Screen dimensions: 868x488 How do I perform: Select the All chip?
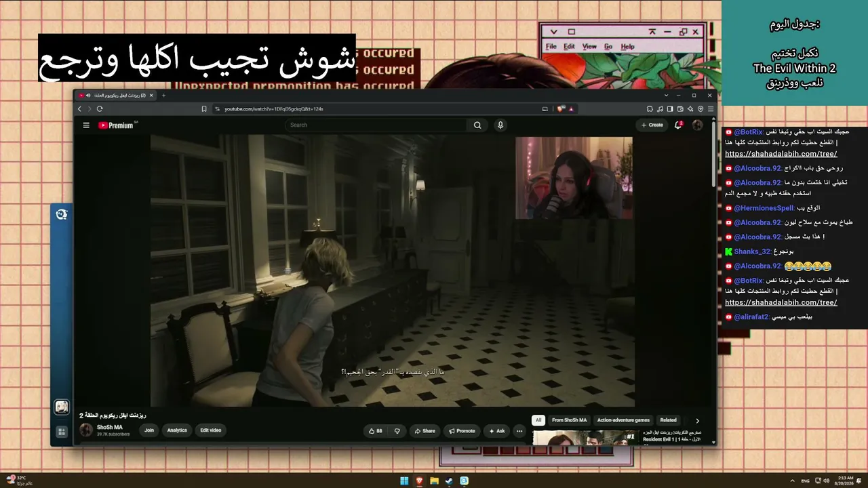538,420
